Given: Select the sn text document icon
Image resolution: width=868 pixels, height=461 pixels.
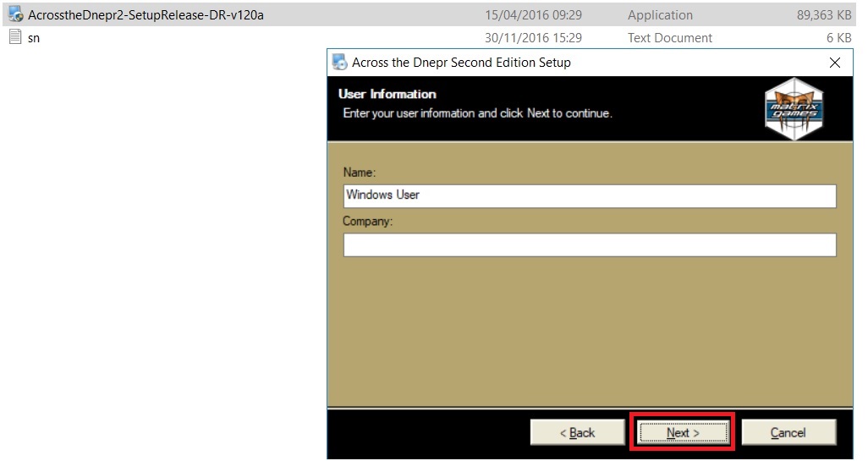Looking at the screenshot, I should click(15, 37).
